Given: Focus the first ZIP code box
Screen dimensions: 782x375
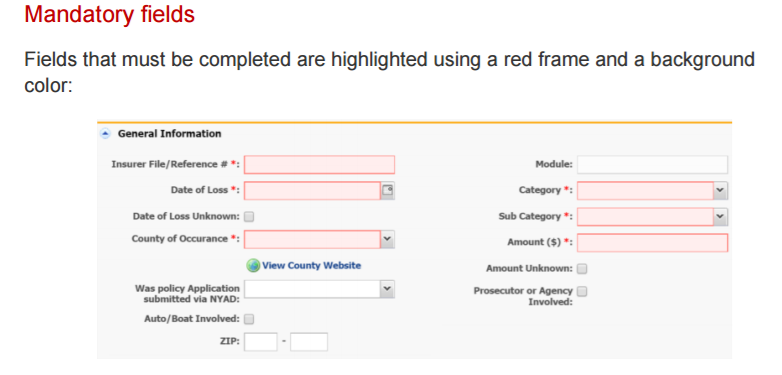Looking at the screenshot, I should 260,342.
